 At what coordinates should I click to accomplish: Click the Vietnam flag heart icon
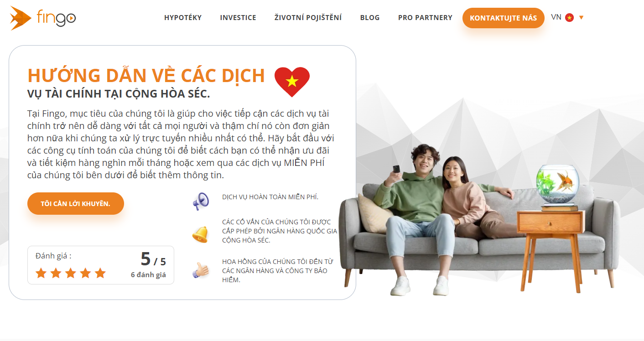click(292, 82)
